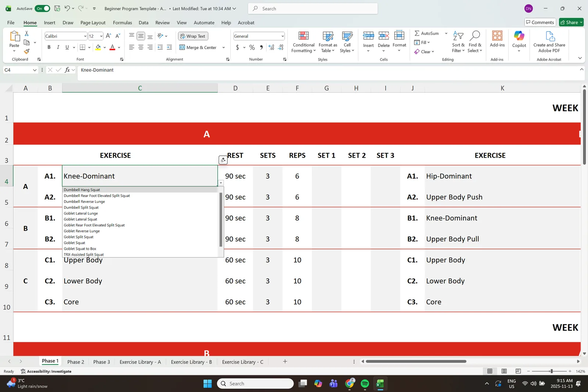Open Chrome from the taskbar
Screen dimensions: 588x392
pos(349,384)
